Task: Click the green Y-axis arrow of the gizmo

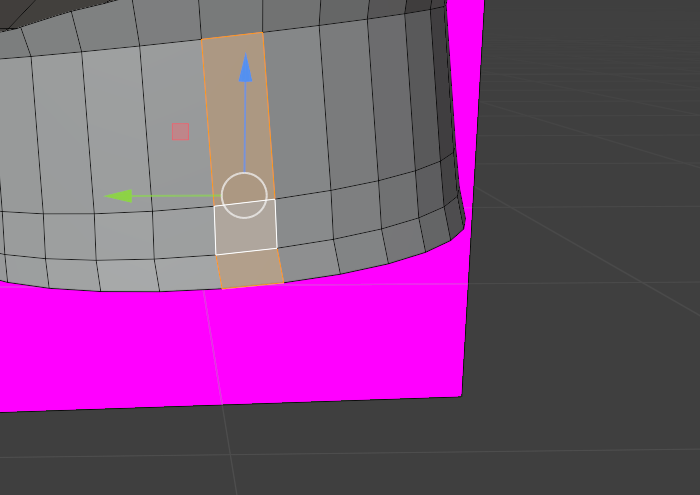Action: click(x=119, y=195)
